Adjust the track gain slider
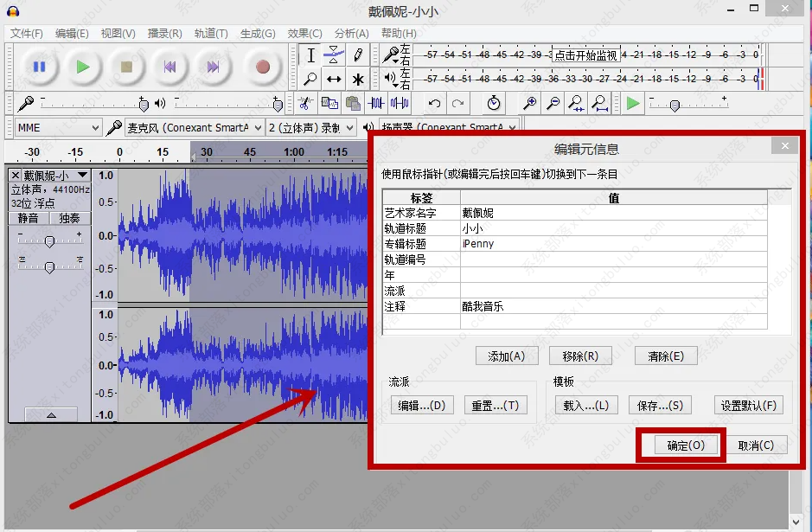Image resolution: width=812 pixels, height=532 pixels. coord(49,240)
